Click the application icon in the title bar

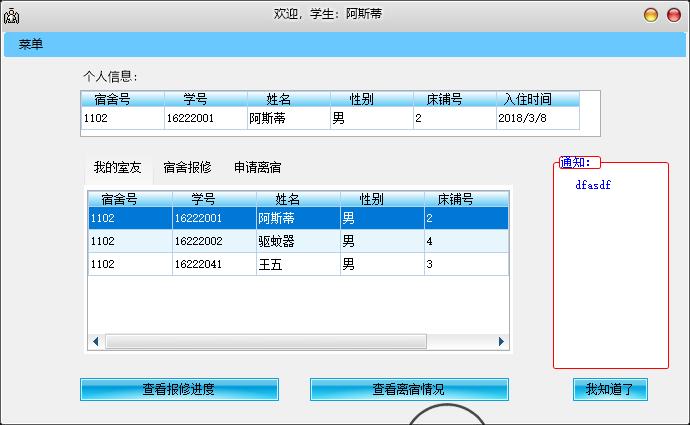tap(11, 16)
